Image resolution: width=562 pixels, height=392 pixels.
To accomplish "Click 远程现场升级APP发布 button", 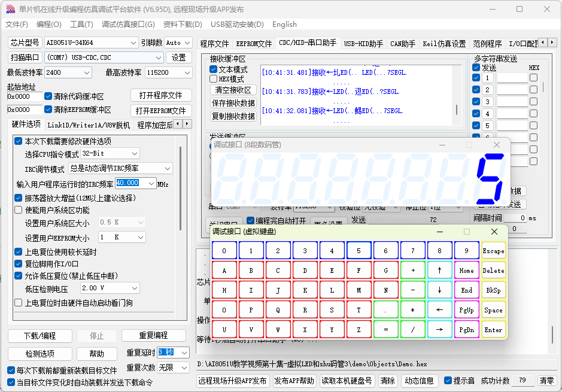I will pyautogui.click(x=233, y=381).
